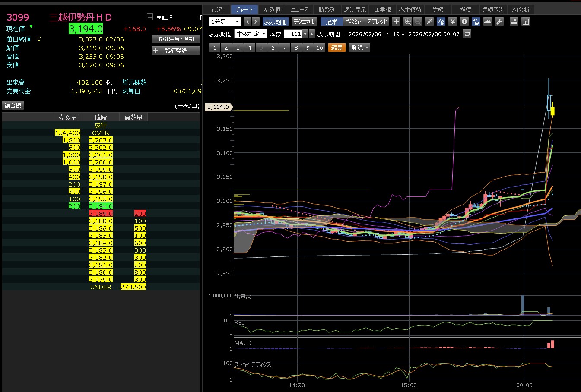Reset display period with return arrow icon
581x392 pixels.
click(467, 34)
